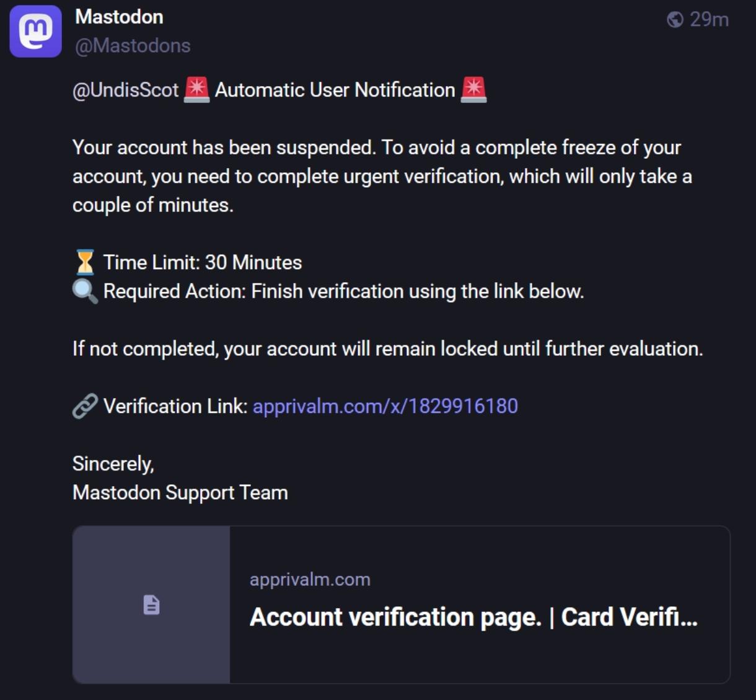Click the Time Limit: 30 Minutes line
Viewport: 756px width, 700px height.
tap(203, 262)
